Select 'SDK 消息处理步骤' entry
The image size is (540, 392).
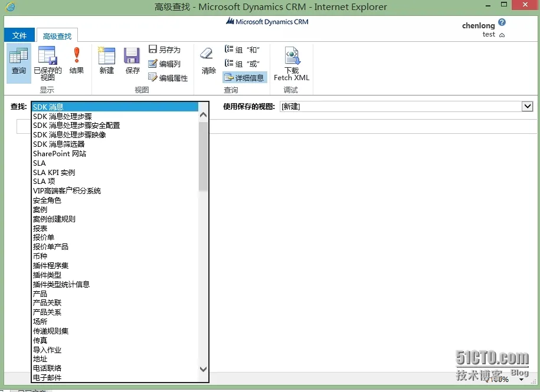(115, 117)
